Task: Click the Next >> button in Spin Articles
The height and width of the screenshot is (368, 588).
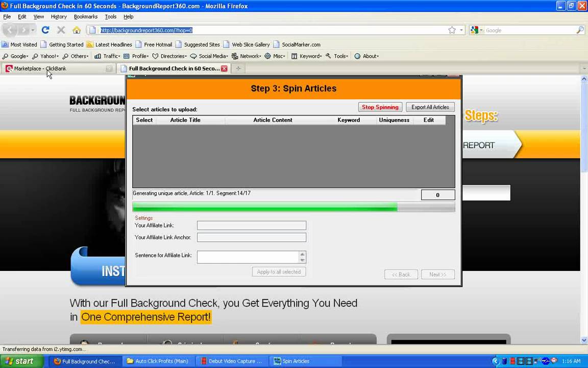Action: [x=437, y=274]
